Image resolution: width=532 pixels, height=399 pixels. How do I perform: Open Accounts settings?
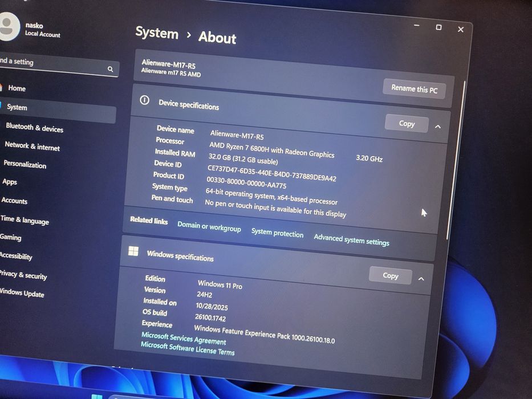click(x=14, y=201)
